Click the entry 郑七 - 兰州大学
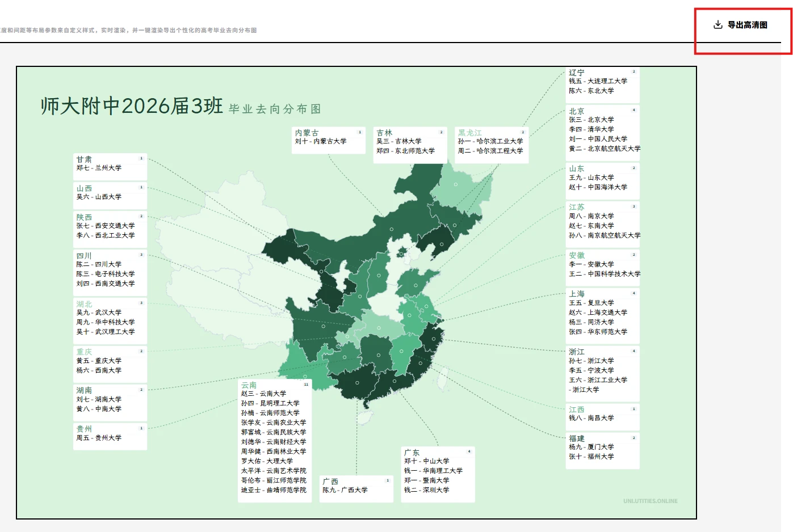 coord(99,168)
